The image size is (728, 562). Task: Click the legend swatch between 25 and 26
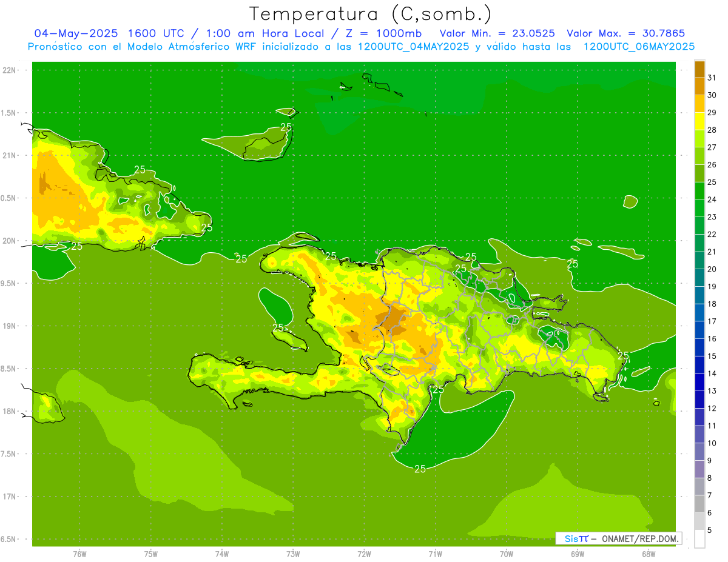coord(699,173)
